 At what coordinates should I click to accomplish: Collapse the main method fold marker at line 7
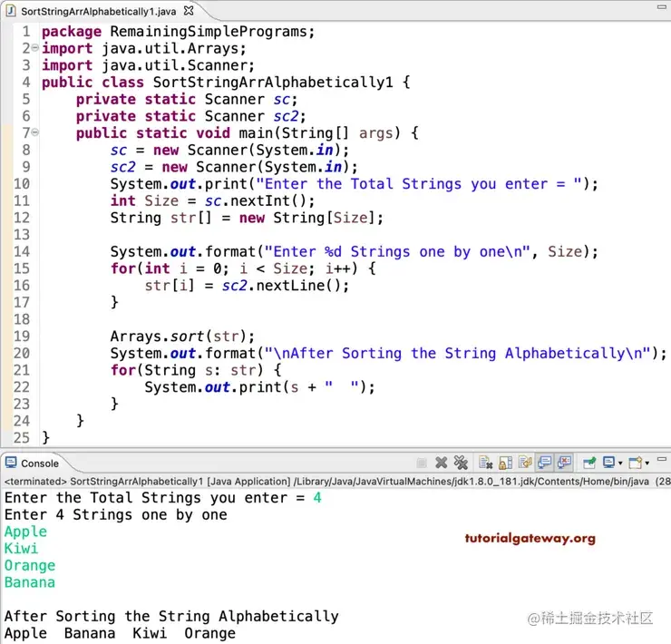point(35,132)
